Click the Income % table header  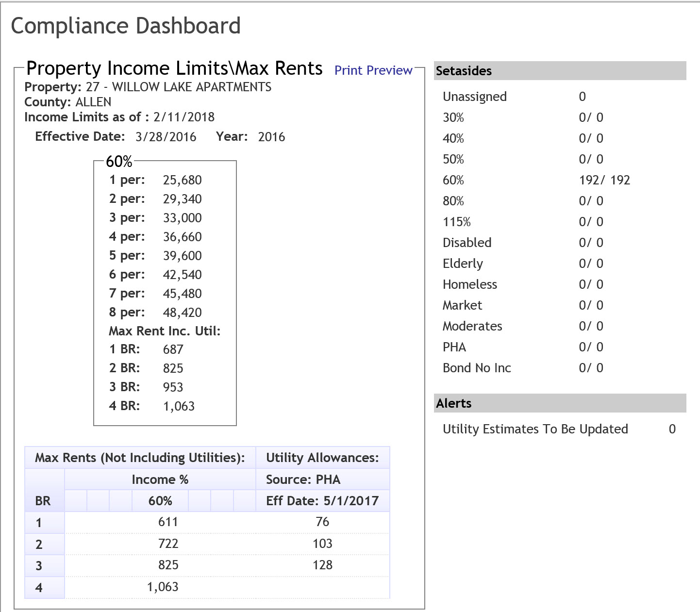(x=160, y=480)
